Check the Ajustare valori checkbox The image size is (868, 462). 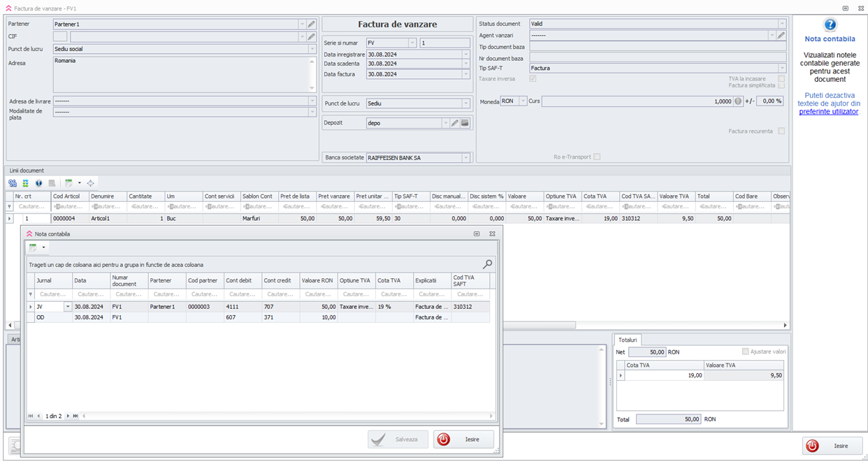[x=746, y=352]
